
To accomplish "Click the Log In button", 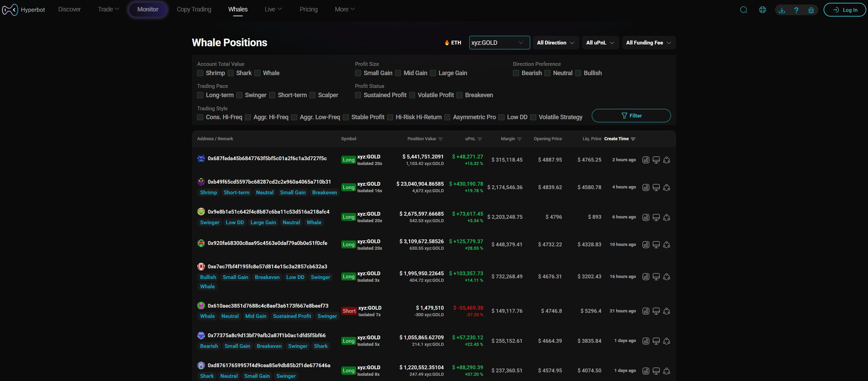I will pyautogui.click(x=845, y=10).
